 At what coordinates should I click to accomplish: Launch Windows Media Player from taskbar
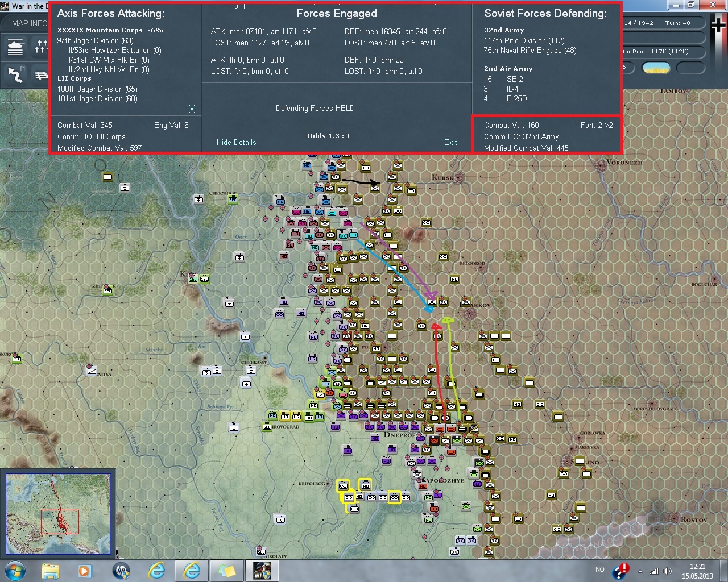click(x=85, y=571)
